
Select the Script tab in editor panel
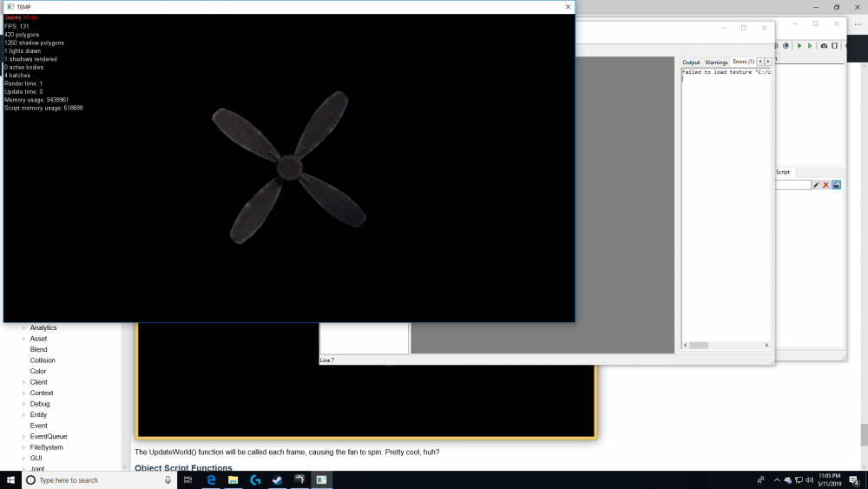783,172
